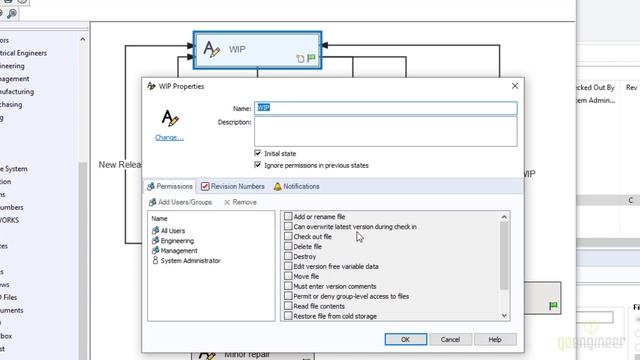The image size is (640, 360).
Task: Click the Permissions tab icon
Action: [151, 187]
